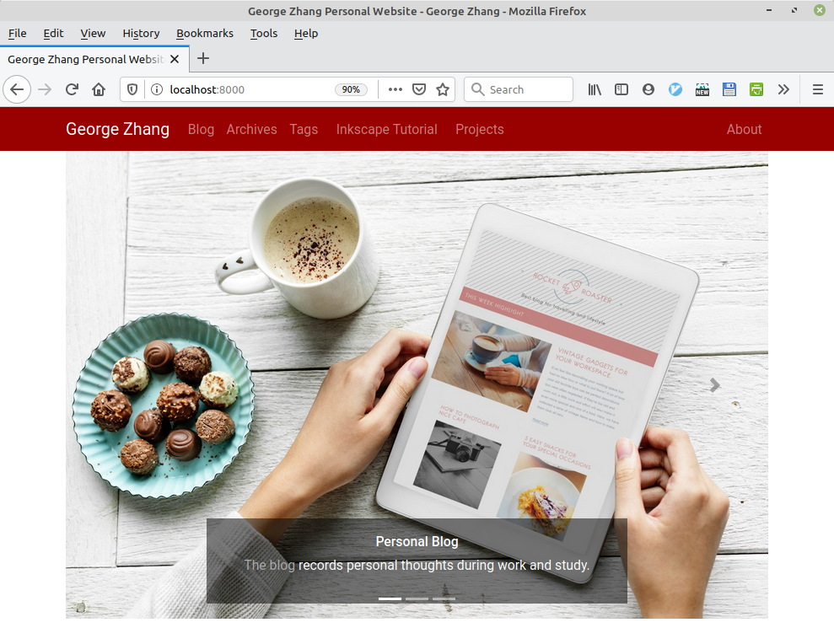
Task: Open the Library bookmarks icon
Action: [x=595, y=89]
